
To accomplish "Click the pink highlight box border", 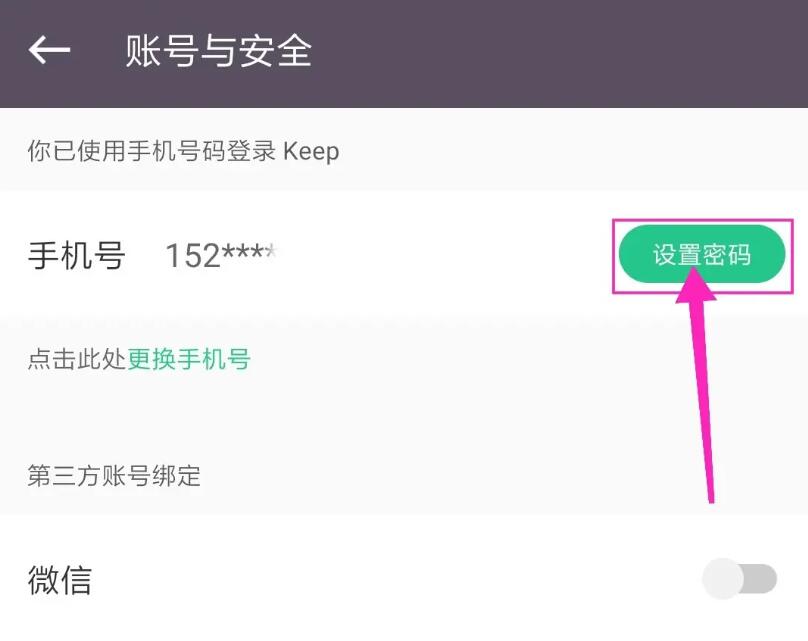I will pos(702,220).
